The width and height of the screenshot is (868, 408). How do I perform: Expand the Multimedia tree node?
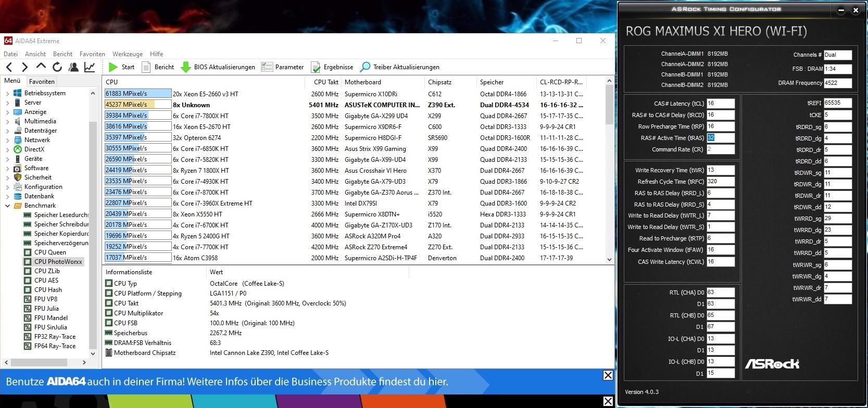7,121
